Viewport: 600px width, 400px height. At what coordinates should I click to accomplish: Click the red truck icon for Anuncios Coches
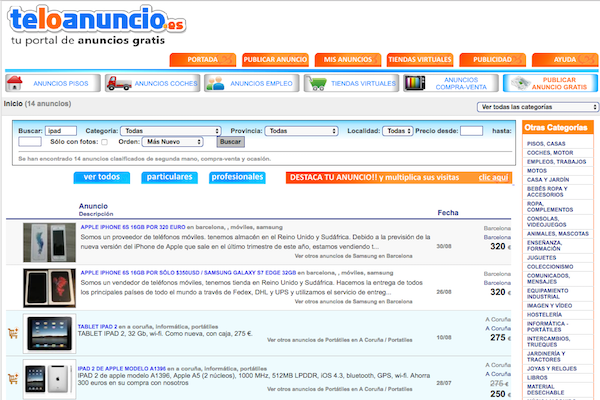(x=119, y=83)
